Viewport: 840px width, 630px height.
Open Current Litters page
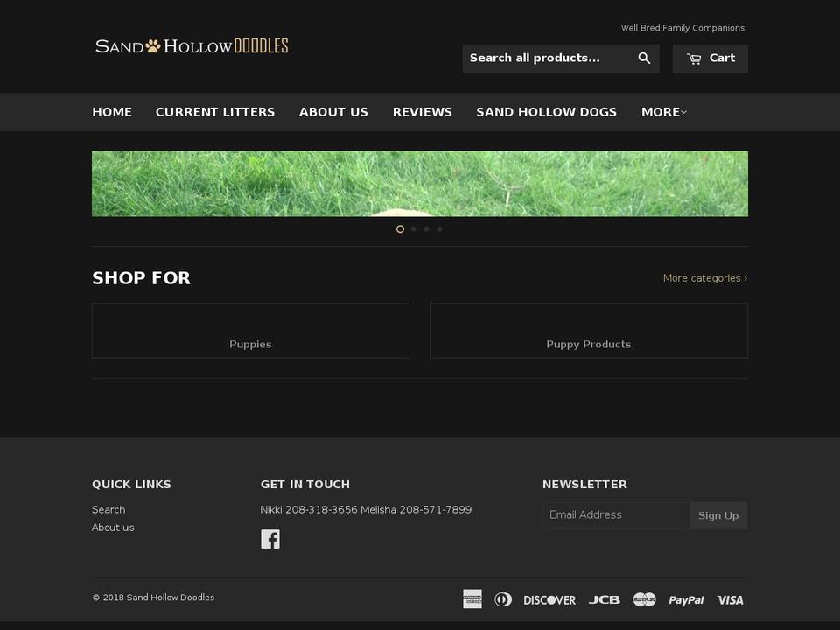tap(215, 112)
